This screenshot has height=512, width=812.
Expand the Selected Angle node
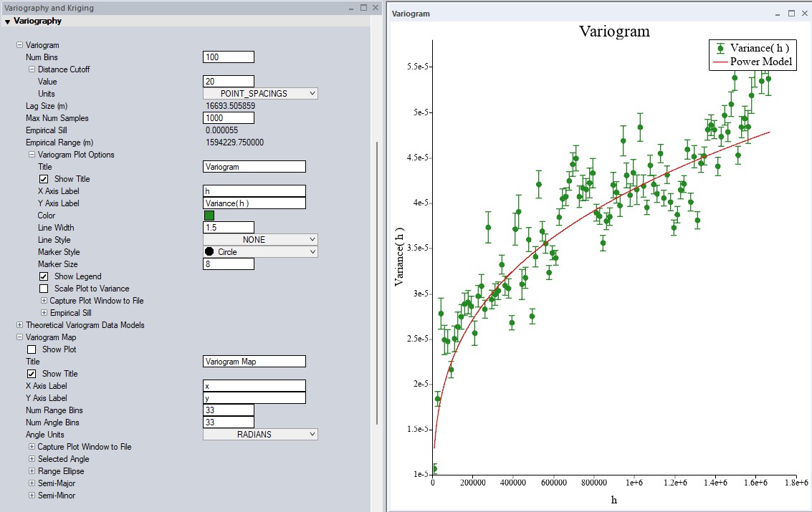pyautogui.click(x=32, y=459)
